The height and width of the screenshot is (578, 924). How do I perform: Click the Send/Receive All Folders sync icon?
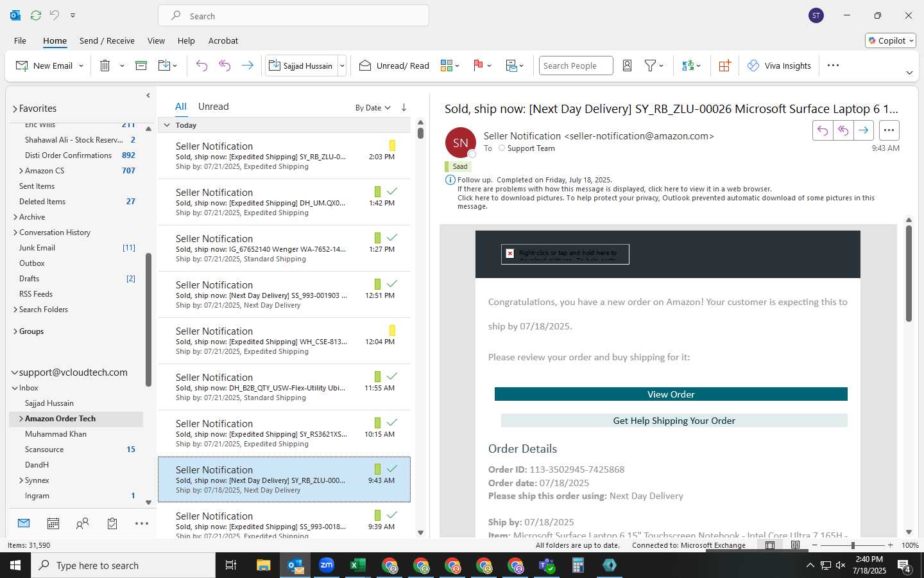36,15
